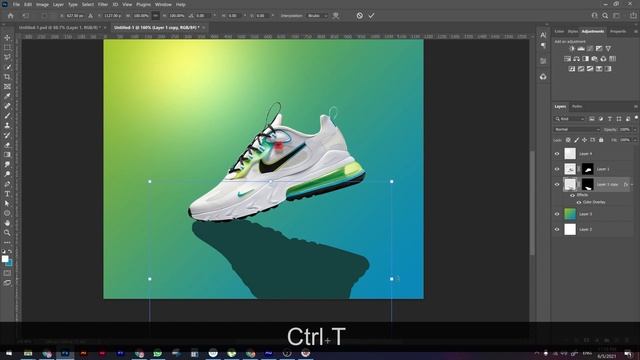Viewport: 640px width, 360px height.
Task: Select the Move tool
Action: click(x=7, y=38)
